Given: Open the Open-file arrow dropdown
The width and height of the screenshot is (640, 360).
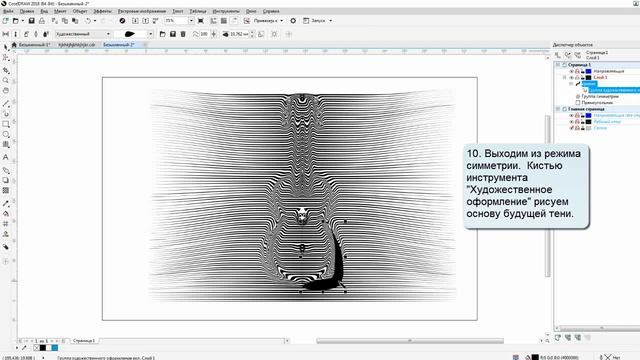Looking at the screenshot, I should 22,20.
